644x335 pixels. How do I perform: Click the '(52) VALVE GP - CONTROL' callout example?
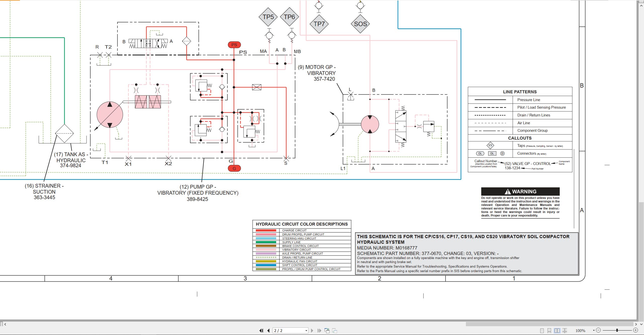coord(528,163)
